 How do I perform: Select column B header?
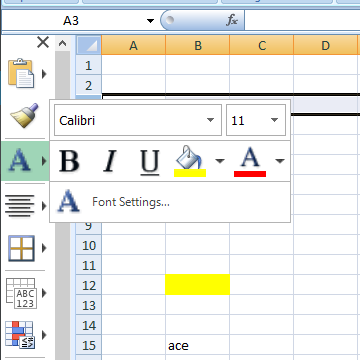click(198, 45)
